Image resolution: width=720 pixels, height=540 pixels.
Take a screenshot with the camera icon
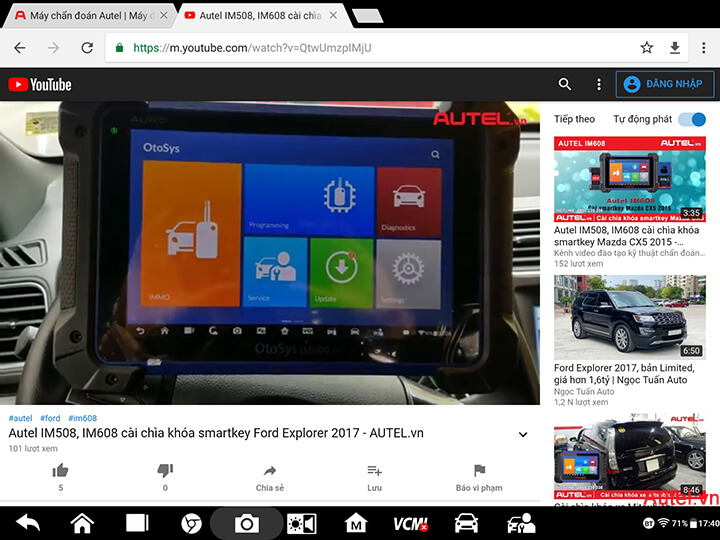tap(247, 523)
